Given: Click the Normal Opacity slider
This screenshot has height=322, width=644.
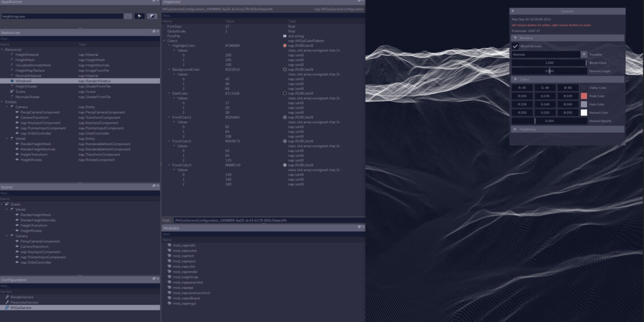Looking at the screenshot, I should 549,121.
